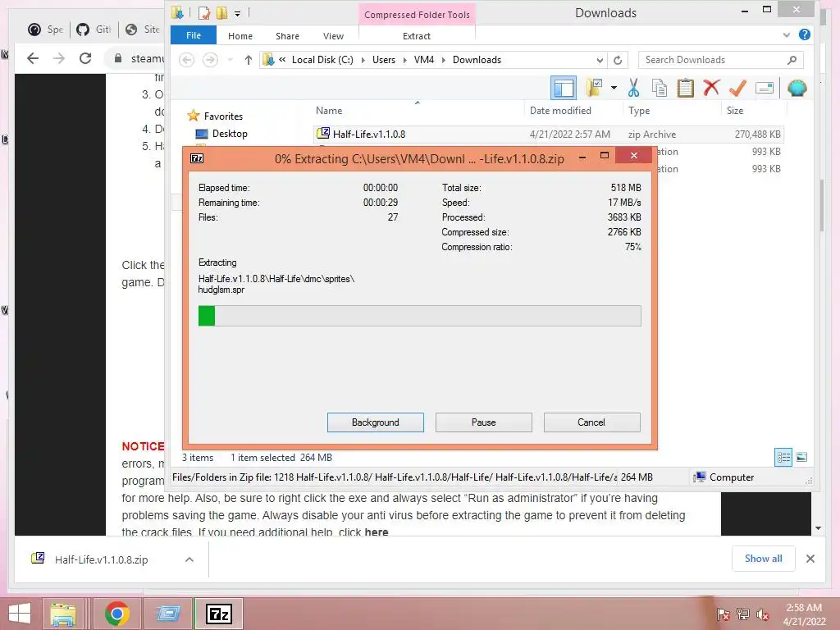Click the Forward arrow in Explorer

(x=210, y=59)
